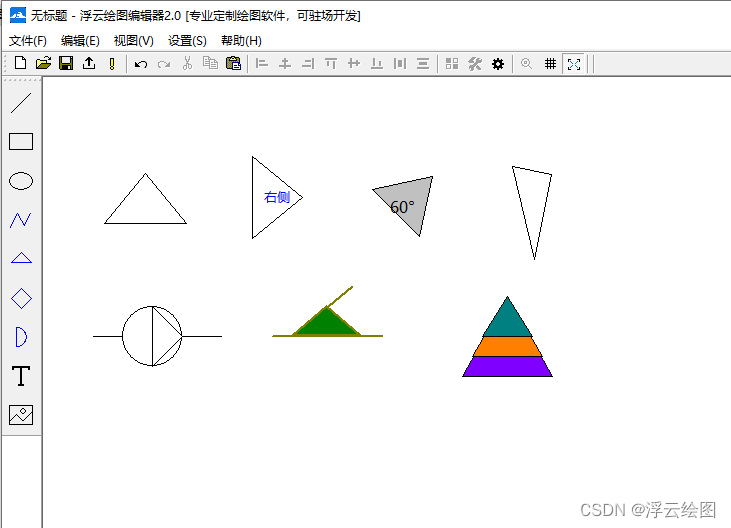This screenshot has width=731, height=528.
Task: Click the yellow exclamation mark icon
Action: pyautogui.click(x=112, y=64)
